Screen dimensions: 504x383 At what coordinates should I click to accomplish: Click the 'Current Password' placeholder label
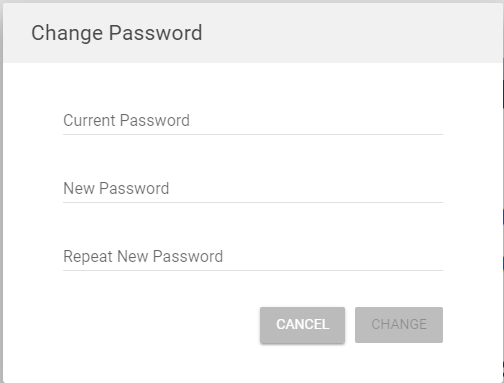point(126,120)
